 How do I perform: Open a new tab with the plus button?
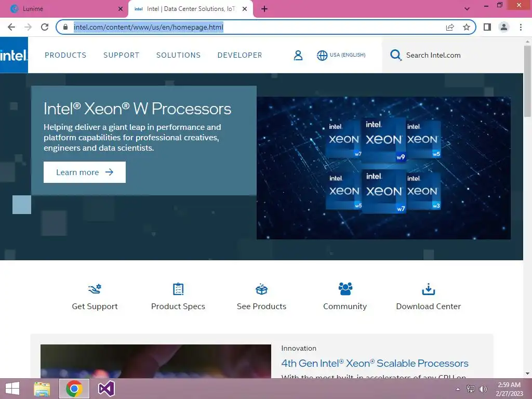pos(264,9)
